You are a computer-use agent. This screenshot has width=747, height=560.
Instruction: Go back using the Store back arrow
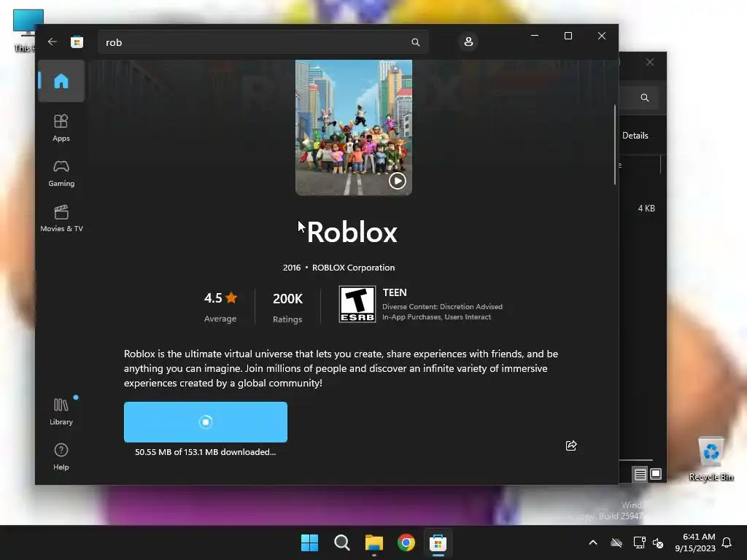coord(53,42)
